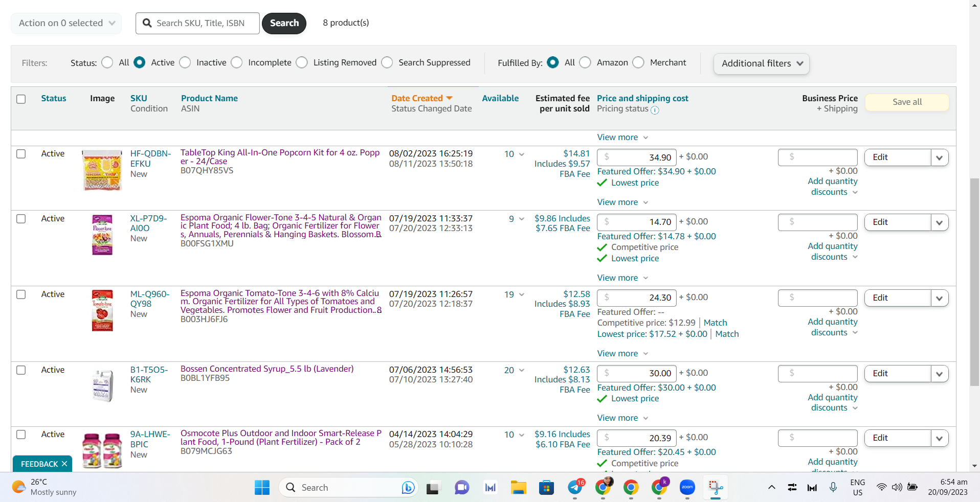Open the Teams chat taskbar icon
This screenshot has height=502, width=980.
[x=462, y=488]
